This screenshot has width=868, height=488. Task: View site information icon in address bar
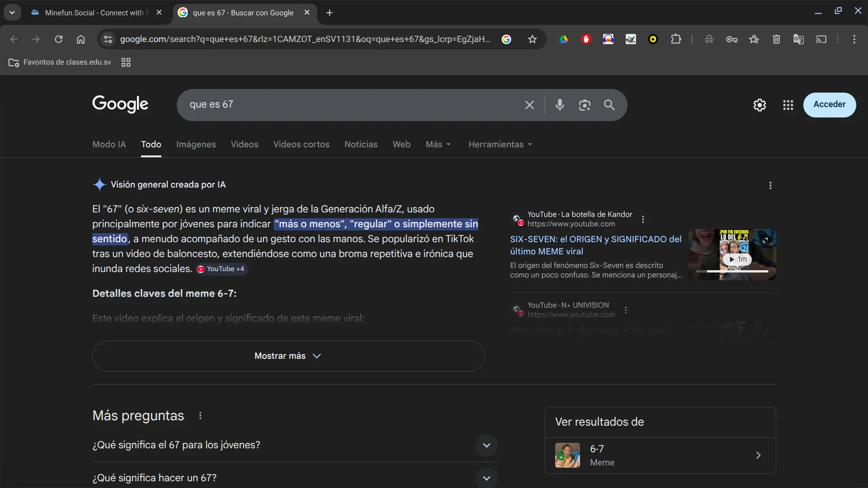tap(108, 39)
